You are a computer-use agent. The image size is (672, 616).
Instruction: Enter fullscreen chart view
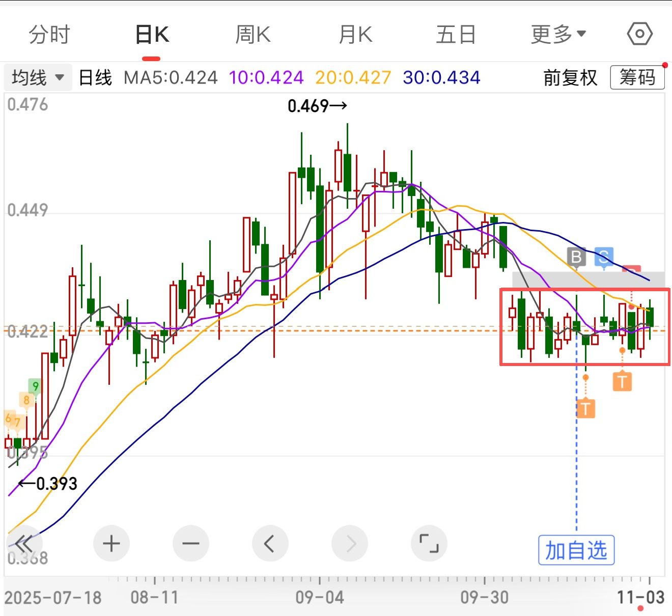tap(429, 544)
